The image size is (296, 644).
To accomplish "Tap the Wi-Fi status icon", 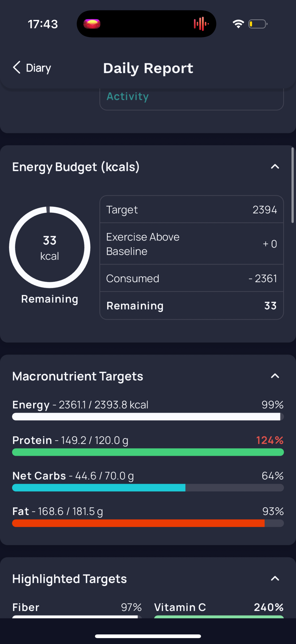I will [238, 24].
